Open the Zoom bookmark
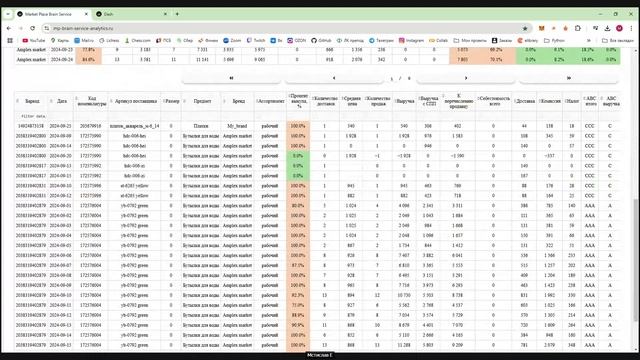 [x=232, y=40]
